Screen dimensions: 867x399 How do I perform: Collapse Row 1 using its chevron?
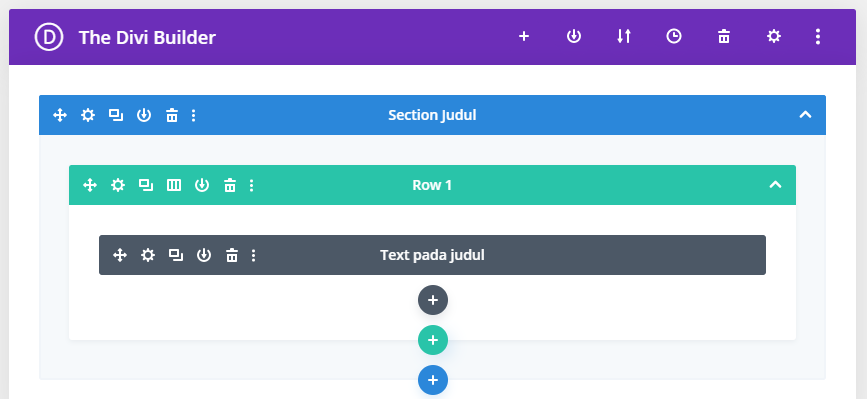pos(776,185)
